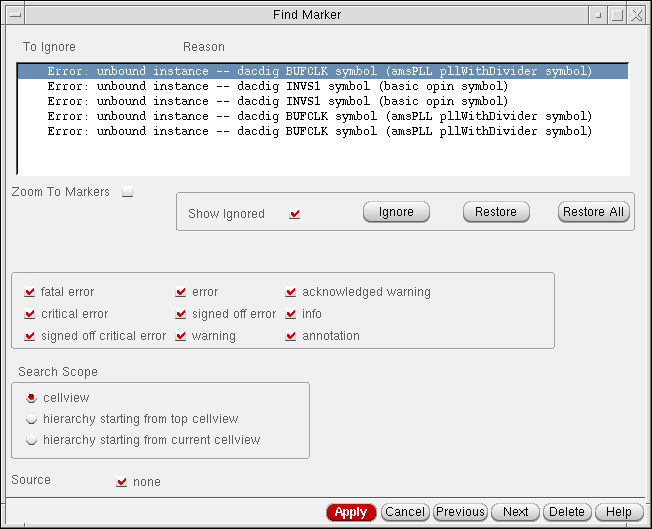Toggle Show Ignored checkbox
Viewport: 652px width, 529px height.
tap(294, 214)
